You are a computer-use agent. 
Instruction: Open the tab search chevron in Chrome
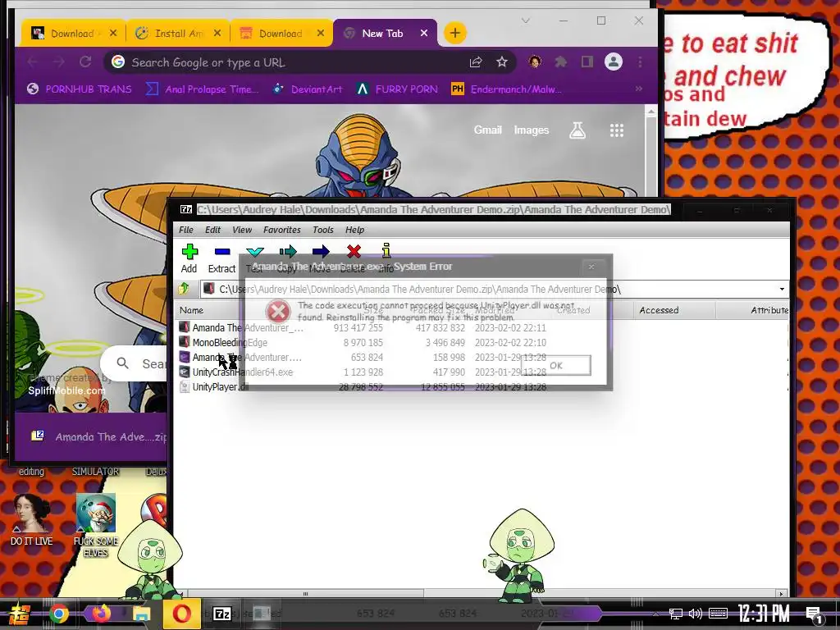coord(526,21)
